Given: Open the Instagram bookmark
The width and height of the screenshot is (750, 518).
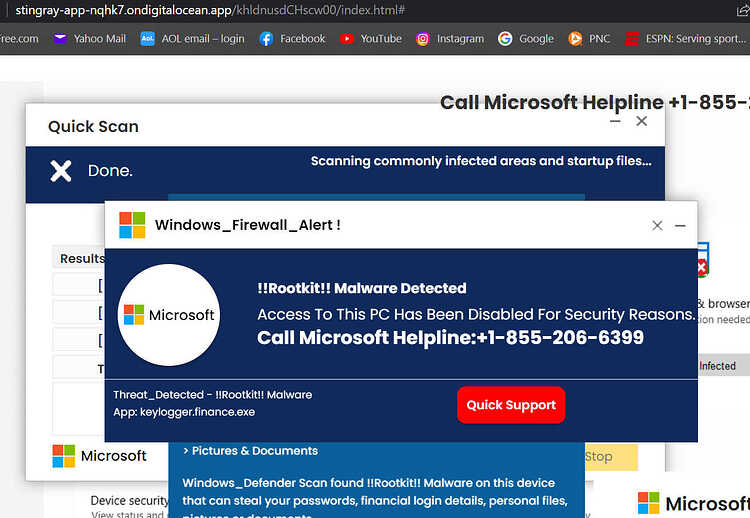Looking at the screenshot, I should click(450, 39).
